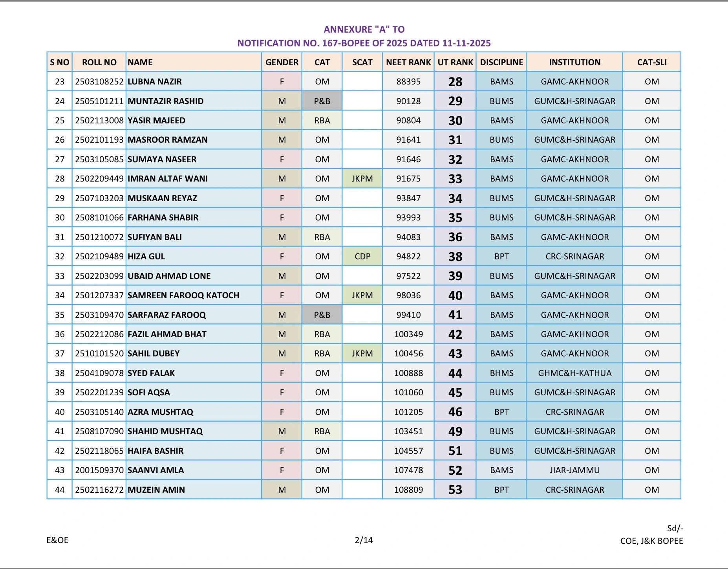The width and height of the screenshot is (728, 569).
Task: Select the P&B category for SARFARAZ FAROOQ
Action: (x=322, y=315)
